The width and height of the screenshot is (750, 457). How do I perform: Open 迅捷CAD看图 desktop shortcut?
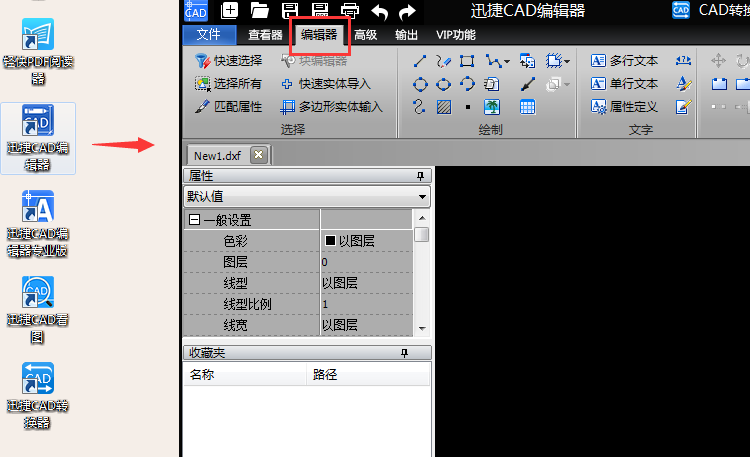point(38,310)
